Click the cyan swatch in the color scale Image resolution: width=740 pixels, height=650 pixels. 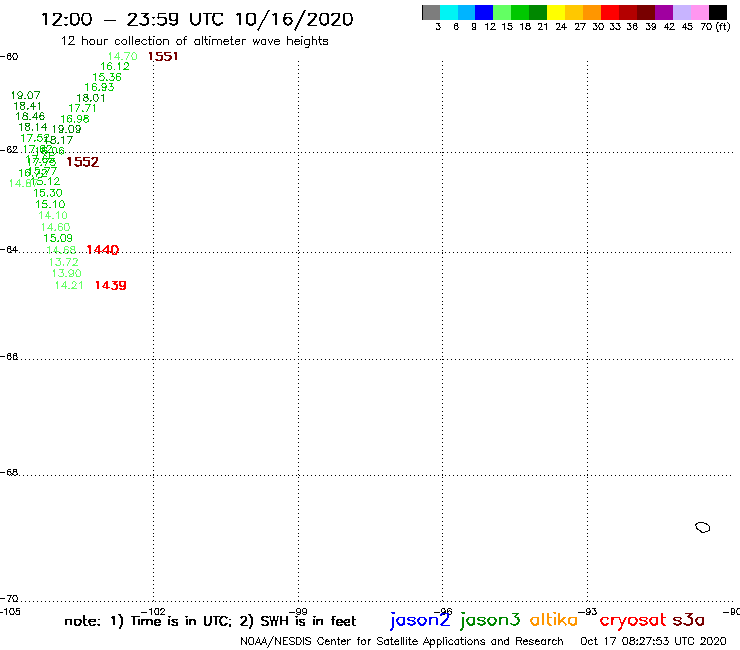[449, 12]
